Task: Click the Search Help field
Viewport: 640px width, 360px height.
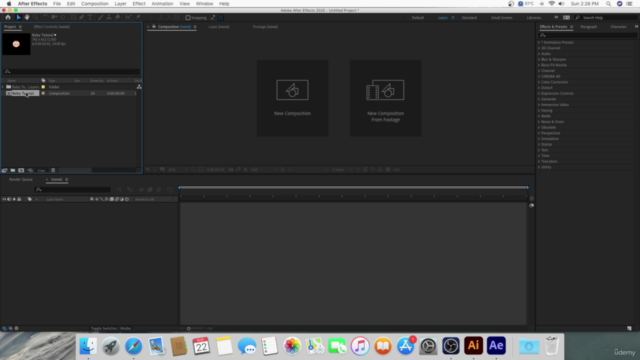Action: pyautogui.click(x=605, y=18)
